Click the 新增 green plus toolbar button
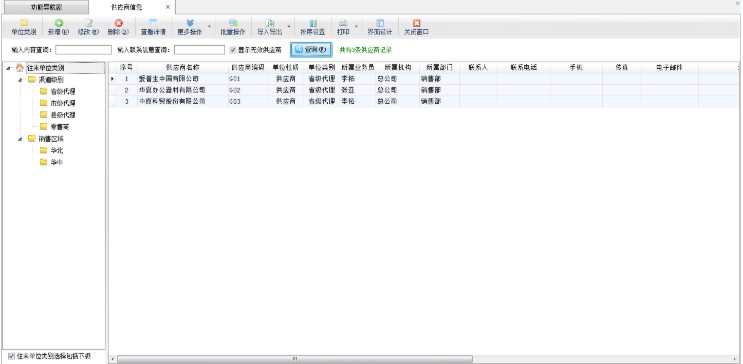 [x=58, y=27]
